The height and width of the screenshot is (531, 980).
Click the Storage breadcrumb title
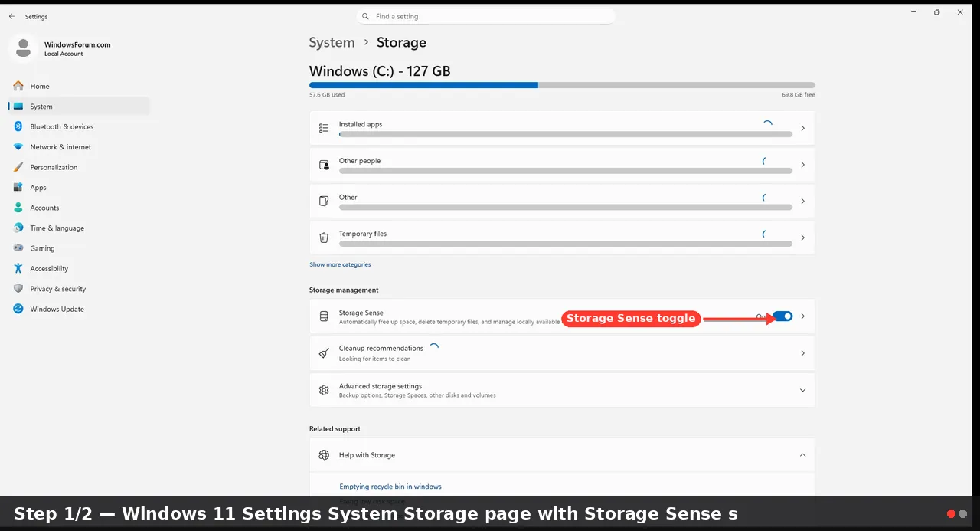[401, 43]
